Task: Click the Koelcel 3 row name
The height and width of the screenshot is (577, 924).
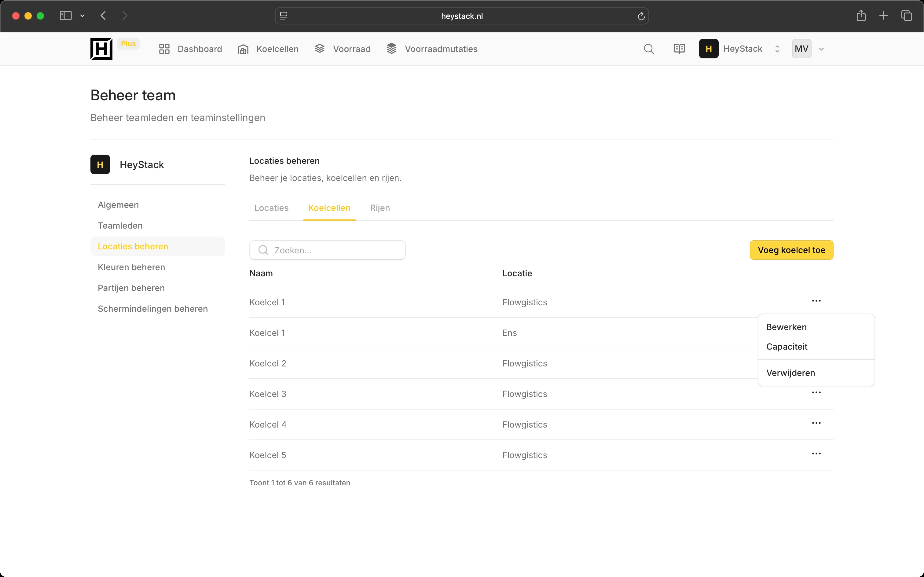Action: tap(267, 394)
